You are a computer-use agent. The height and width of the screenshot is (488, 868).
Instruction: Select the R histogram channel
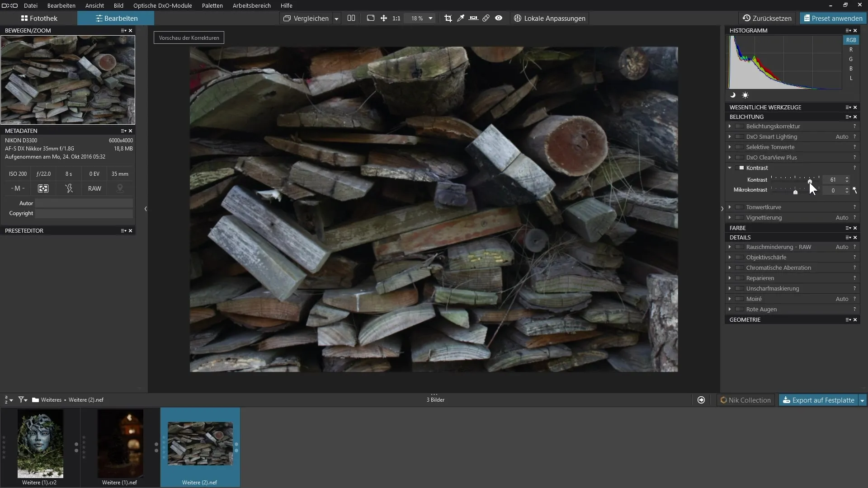(851, 50)
